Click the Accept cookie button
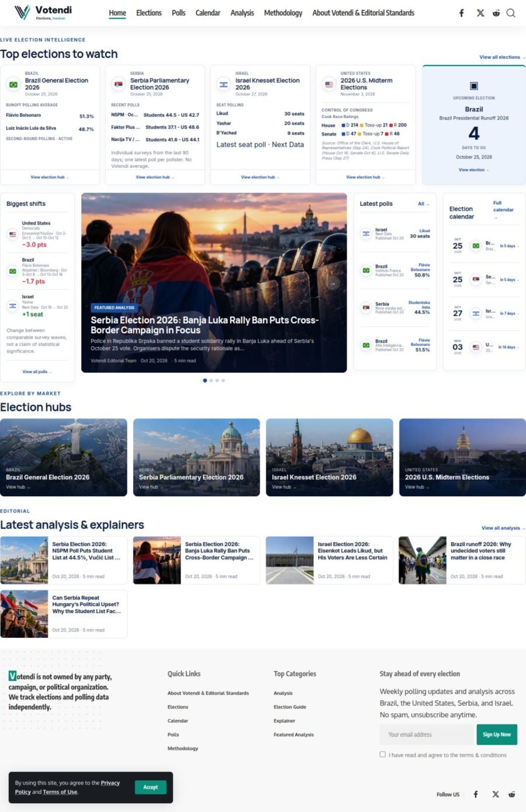This screenshot has height=812, width=526. (151, 787)
